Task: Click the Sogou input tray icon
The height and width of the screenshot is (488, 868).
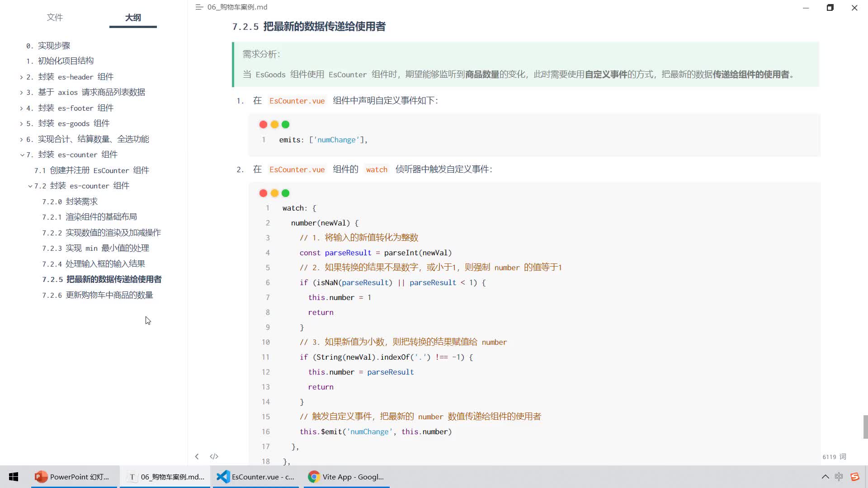Action: pyautogui.click(x=854, y=477)
